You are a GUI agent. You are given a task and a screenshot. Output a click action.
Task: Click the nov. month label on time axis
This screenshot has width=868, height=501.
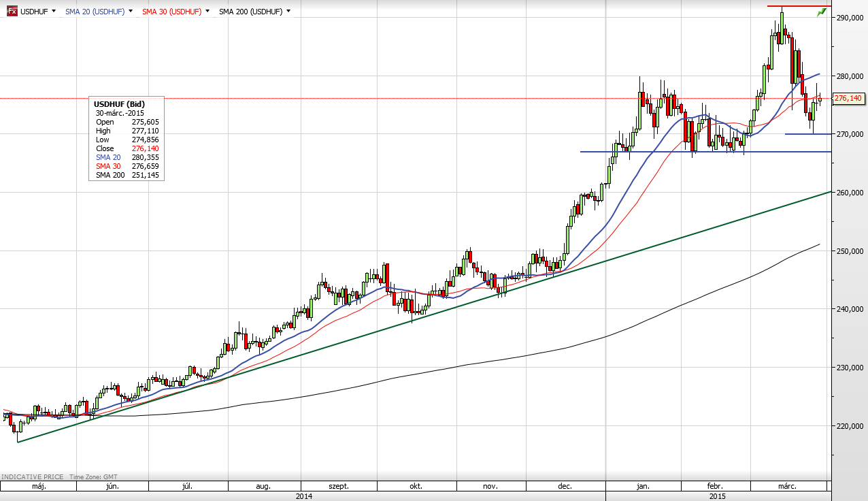pyautogui.click(x=490, y=487)
